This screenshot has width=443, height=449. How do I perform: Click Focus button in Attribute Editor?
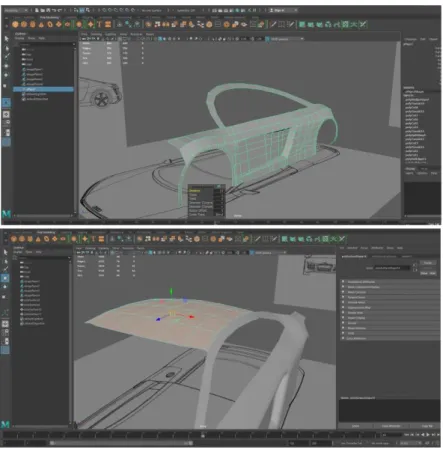428,263
